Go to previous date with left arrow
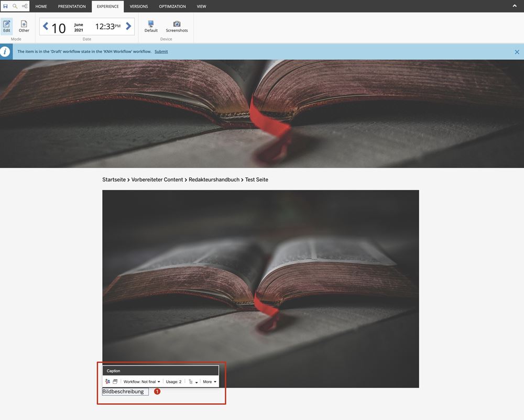 pyautogui.click(x=46, y=27)
